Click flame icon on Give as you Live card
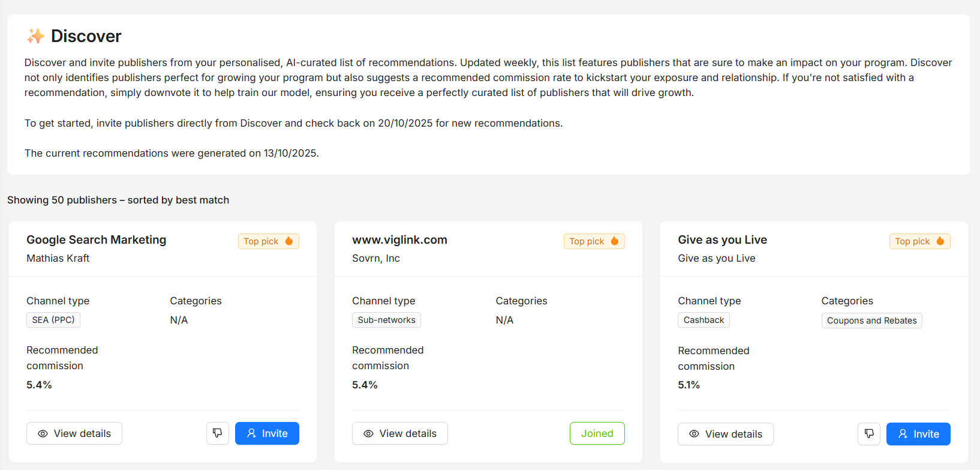The image size is (980, 470). (x=940, y=241)
